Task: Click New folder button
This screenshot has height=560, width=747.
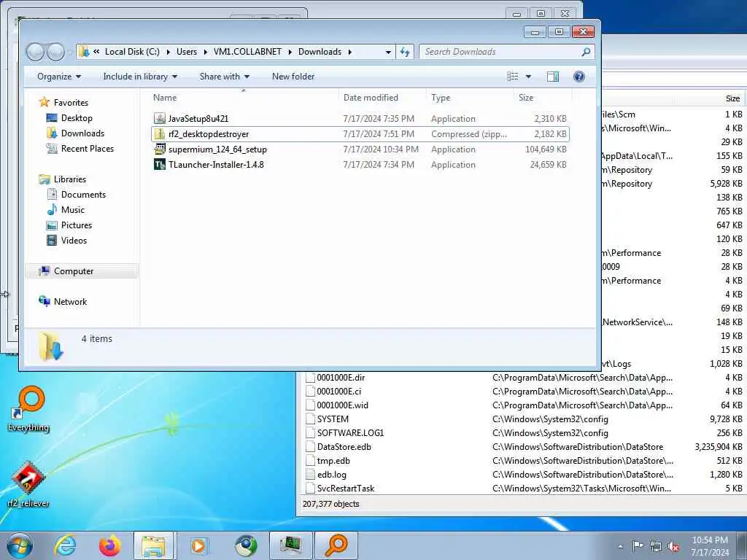Action: pos(293,77)
